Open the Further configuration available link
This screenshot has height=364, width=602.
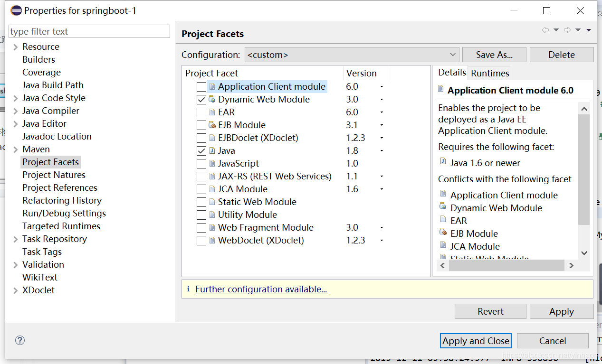(261, 289)
